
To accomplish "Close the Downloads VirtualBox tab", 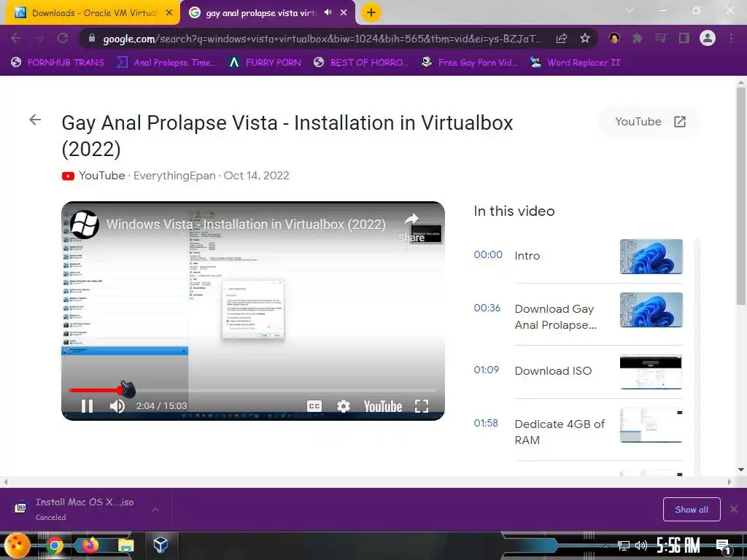I will [x=169, y=13].
